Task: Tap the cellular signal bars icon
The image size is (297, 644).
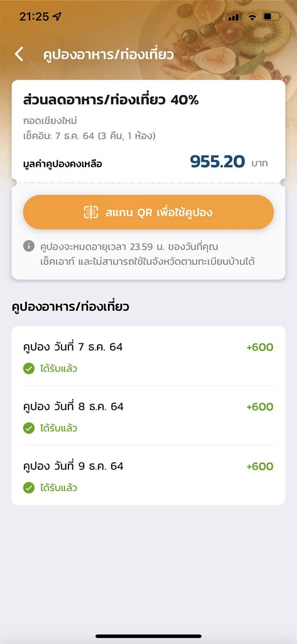Action: pos(234,17)
